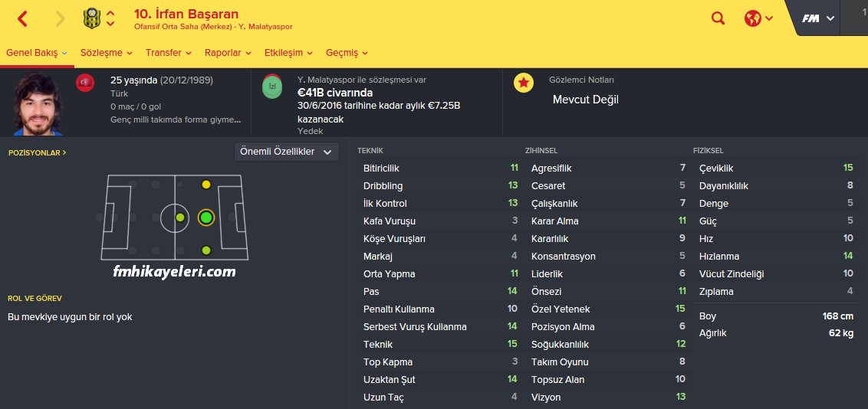Click the player portrait photo
868x409 pixels.
[x=38, y=104]
